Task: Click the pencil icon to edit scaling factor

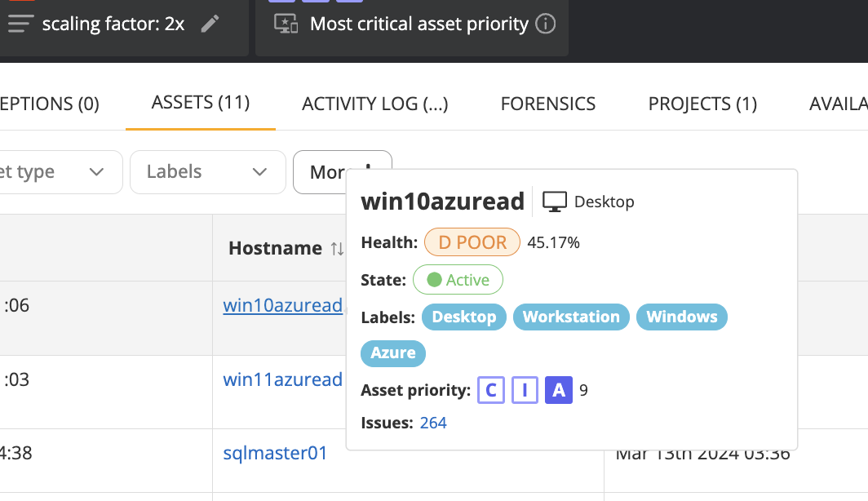Action: [x=210, y=24]
